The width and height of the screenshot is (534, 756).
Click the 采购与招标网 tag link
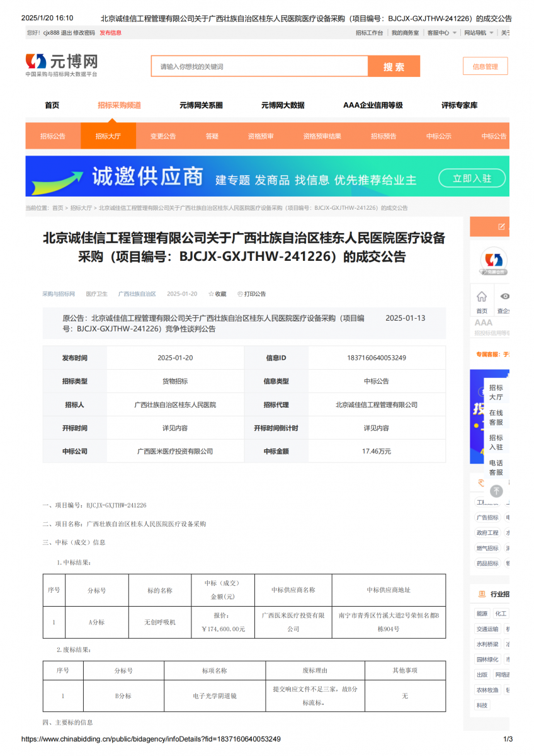pos(59,294)
